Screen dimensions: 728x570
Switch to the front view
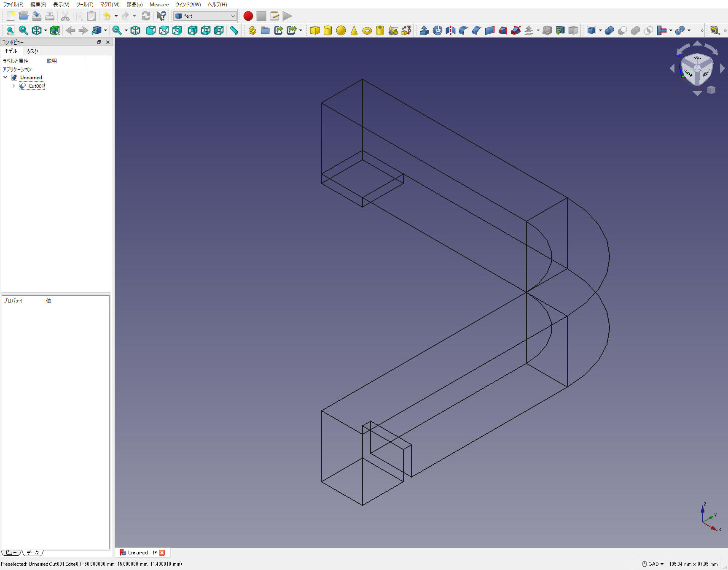150,30
